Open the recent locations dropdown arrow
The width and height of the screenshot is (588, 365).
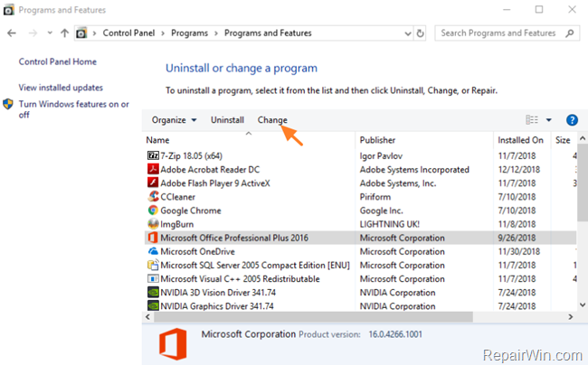click(x=50, y=33)
